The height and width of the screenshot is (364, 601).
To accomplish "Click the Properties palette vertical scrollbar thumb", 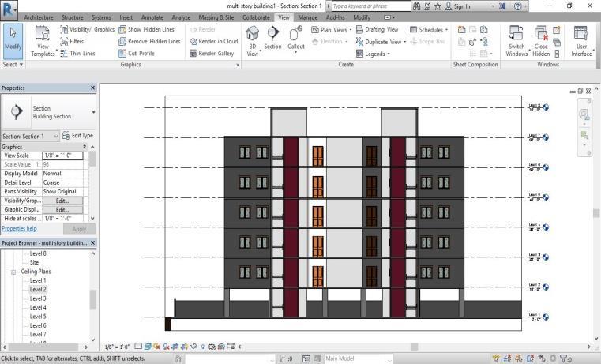I will tap(92, 159).
